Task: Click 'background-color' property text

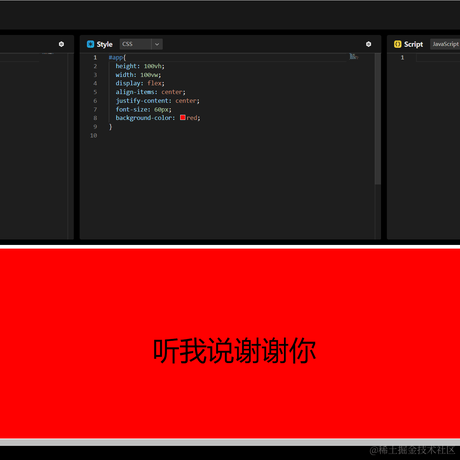Action: (144, 118)
